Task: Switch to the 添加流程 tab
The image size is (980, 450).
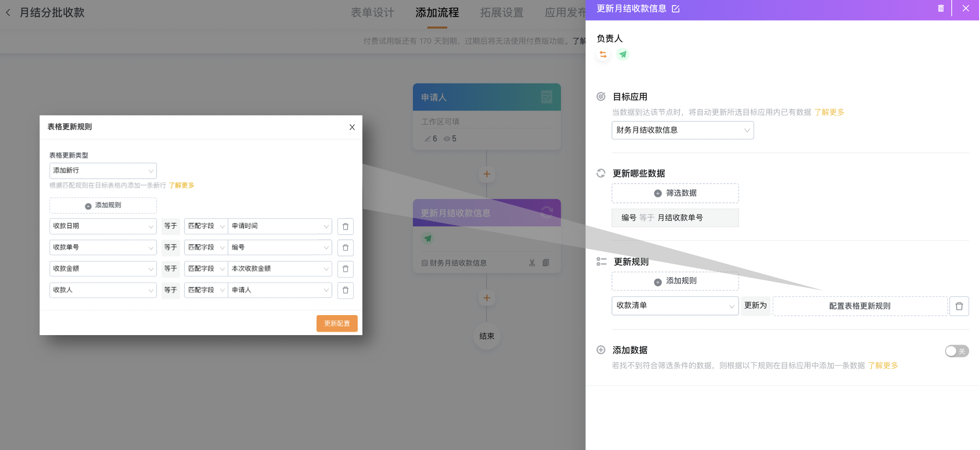Action: pos(437,13)
